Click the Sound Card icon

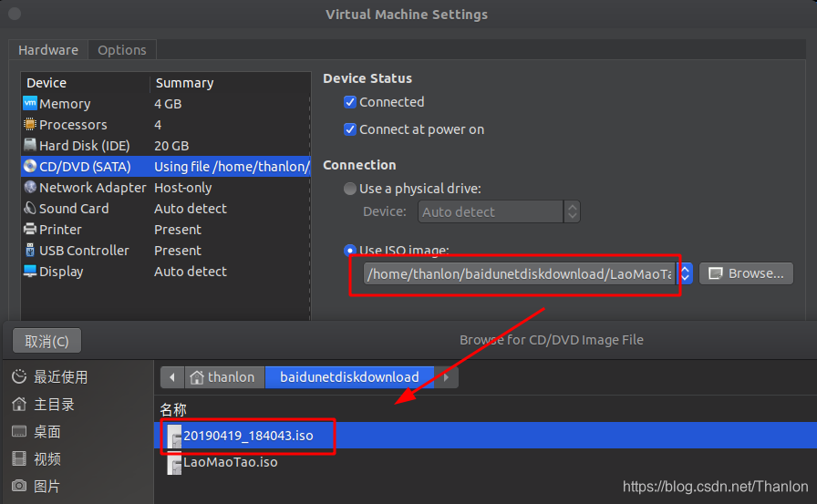30,208
